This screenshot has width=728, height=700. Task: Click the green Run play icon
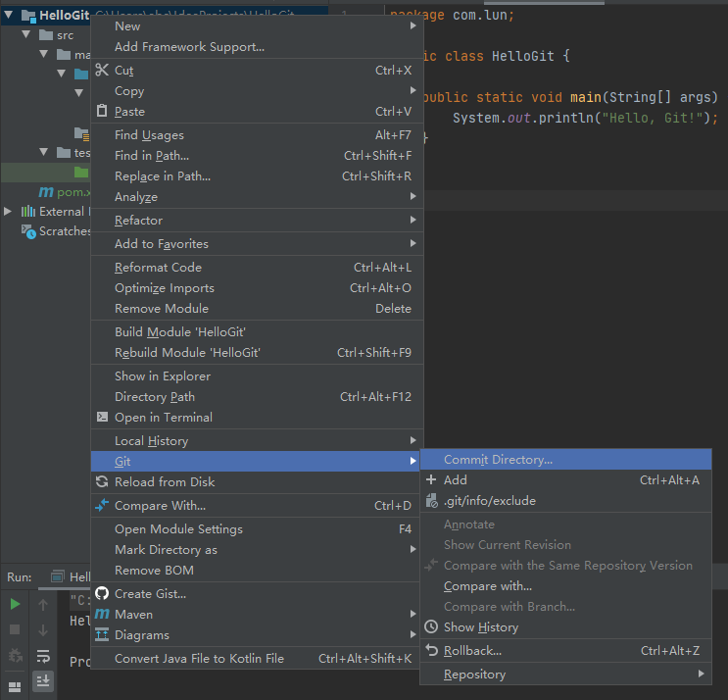point(15,604)
